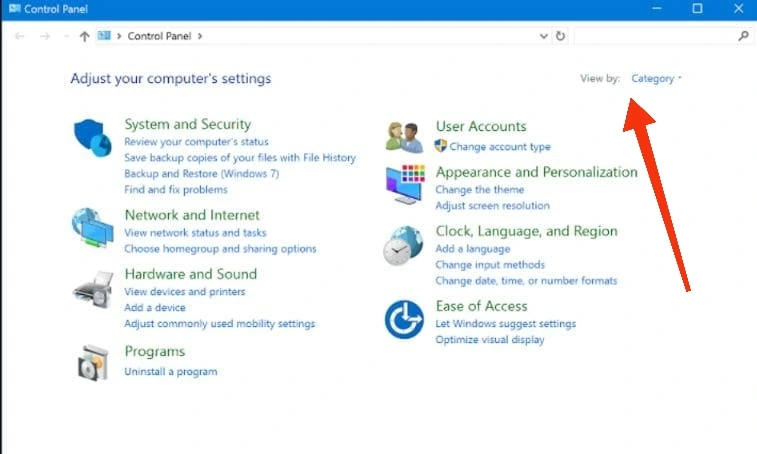The image size is (757, 454).
Task: Open the User Accounts people icon
Action: [404, 138]
